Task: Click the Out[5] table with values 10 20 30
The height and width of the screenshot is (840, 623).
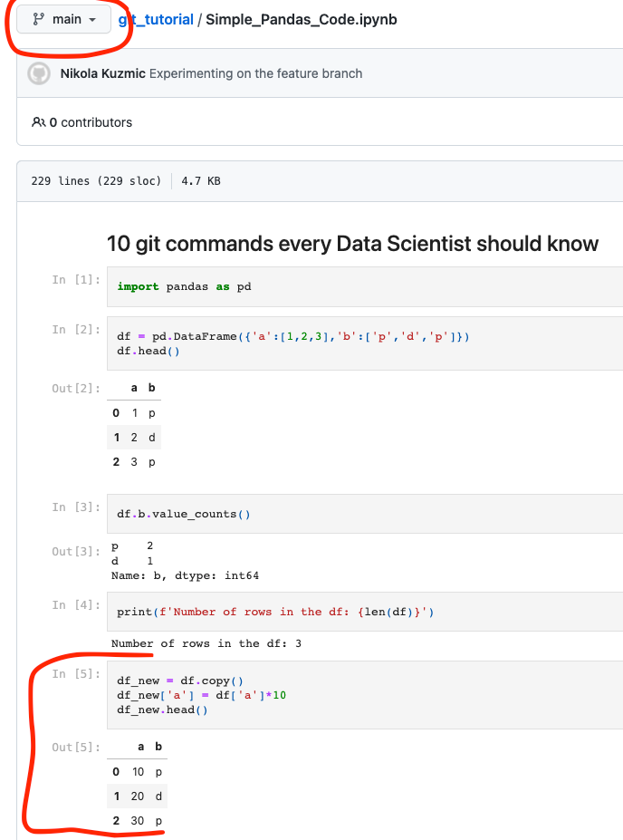Action: [x=137, y=783]
